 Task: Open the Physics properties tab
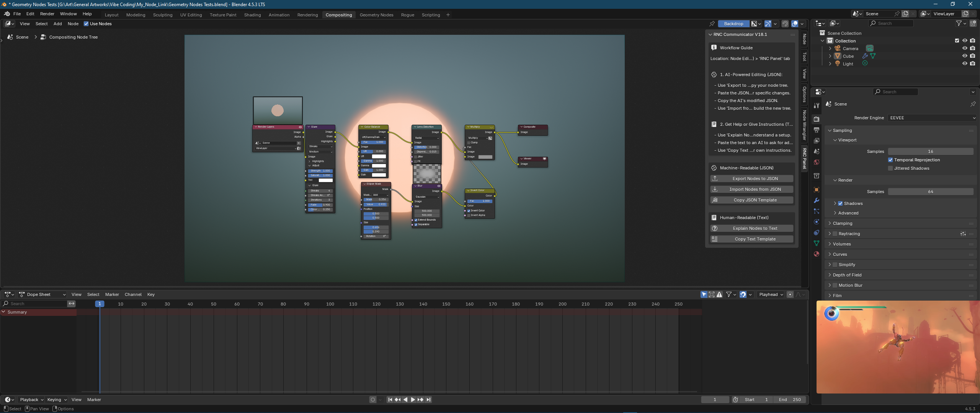pyautogui.click(x=817, y=222)
